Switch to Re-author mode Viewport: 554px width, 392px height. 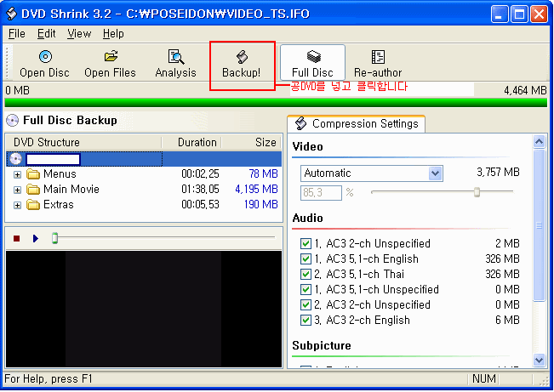(378, 65)
